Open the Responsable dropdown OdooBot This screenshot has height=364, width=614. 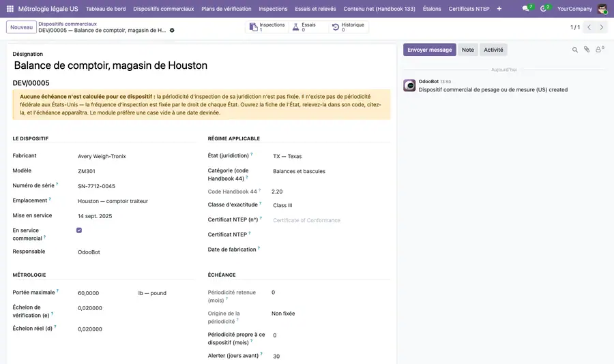(x=135, y=252)
